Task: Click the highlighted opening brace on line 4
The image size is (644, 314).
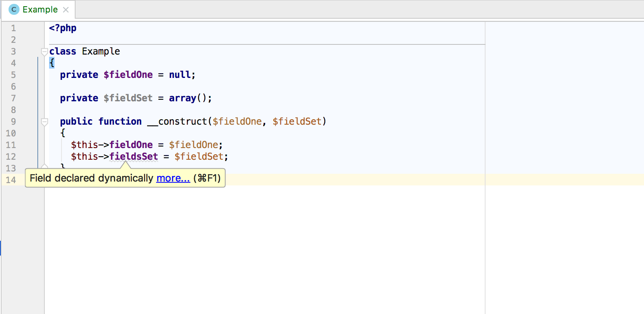Action: (52, 63)
